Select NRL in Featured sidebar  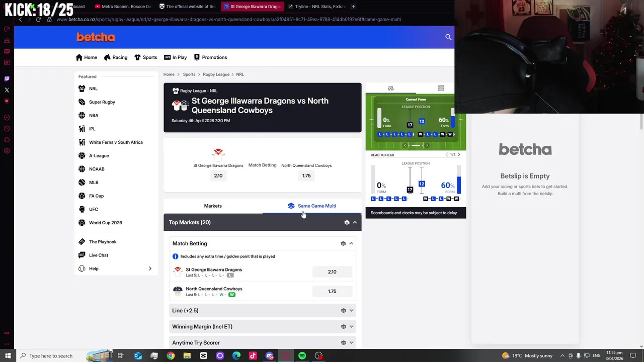tap(94, 88)
